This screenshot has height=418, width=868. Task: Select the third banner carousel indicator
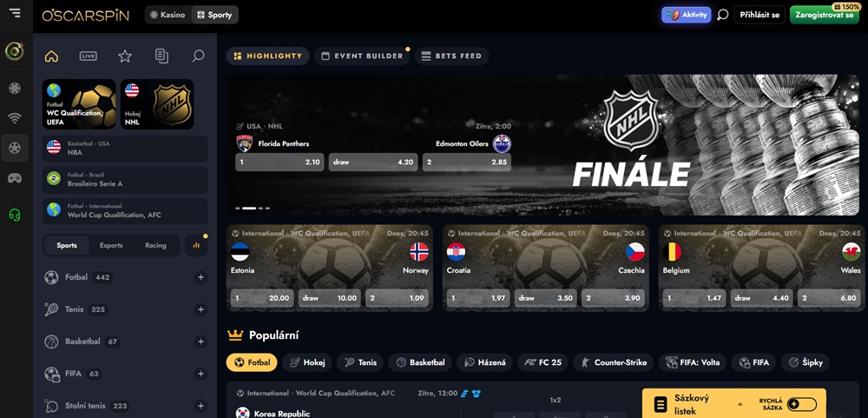(260, 209)
